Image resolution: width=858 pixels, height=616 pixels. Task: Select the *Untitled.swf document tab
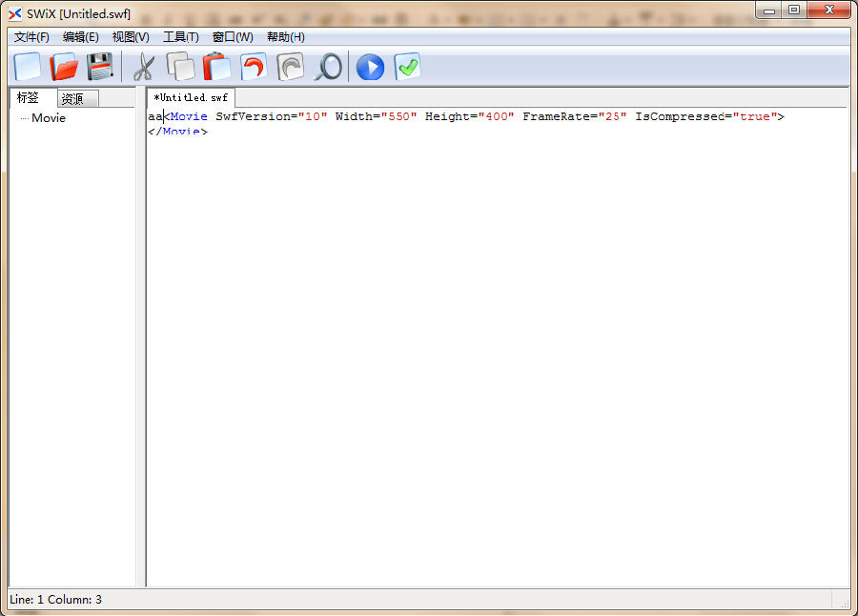pos(191,98)
